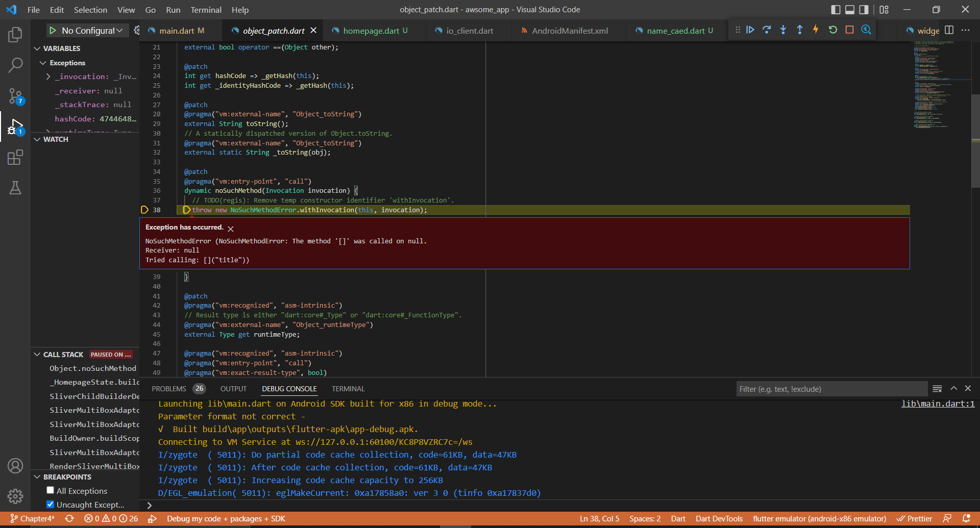This screenshot has height=528, width=980.
Task: Split the editor to the right
Action: click(x=949, y=30)
